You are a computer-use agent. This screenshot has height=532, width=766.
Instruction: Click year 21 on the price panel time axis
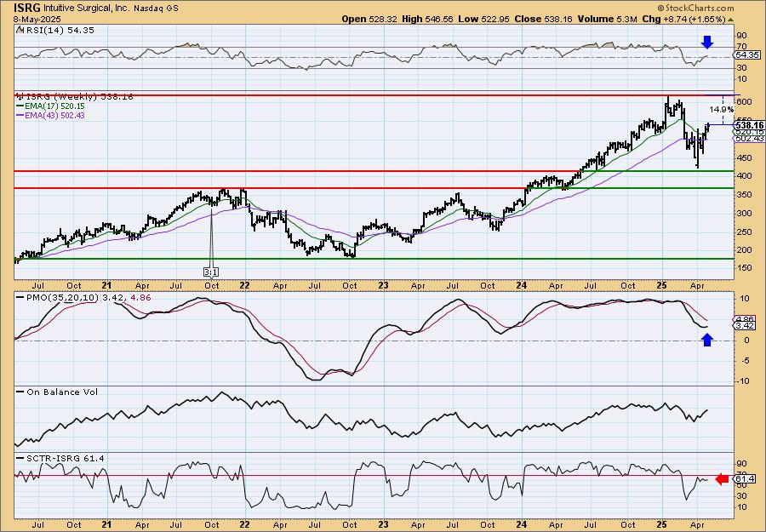[x=107, y=285]
